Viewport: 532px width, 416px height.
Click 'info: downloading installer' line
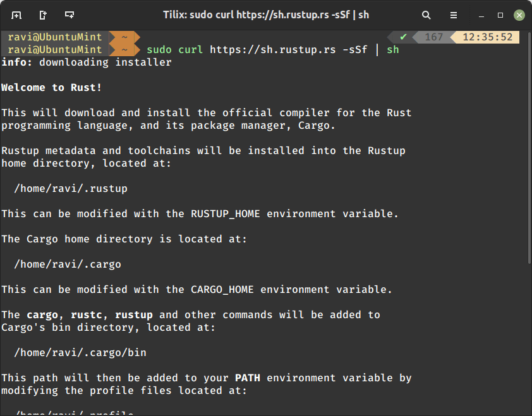pos(87,62)
